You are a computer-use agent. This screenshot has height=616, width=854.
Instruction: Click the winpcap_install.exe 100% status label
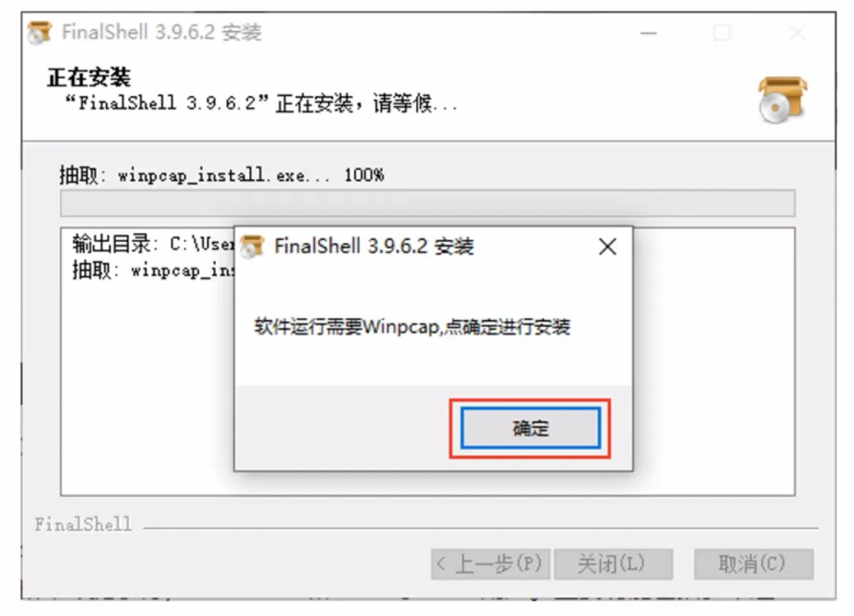[221, 176]
